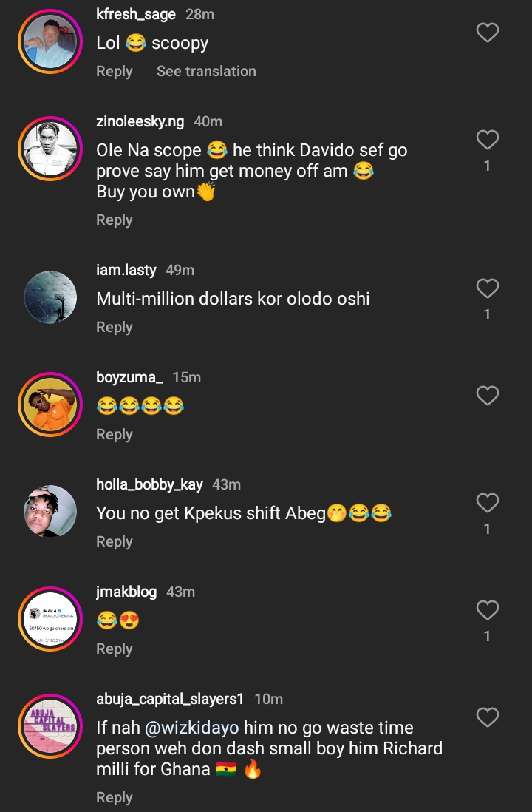Open See translation for kfresh_sage's comment

point(206,71)
